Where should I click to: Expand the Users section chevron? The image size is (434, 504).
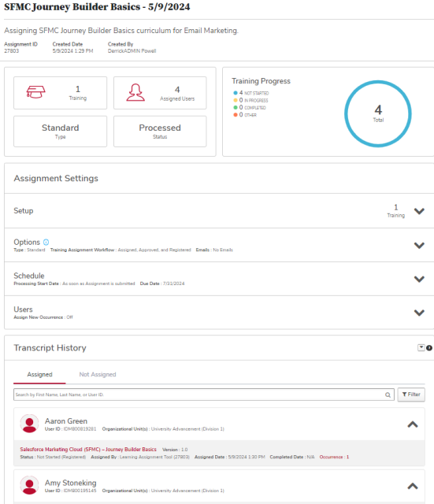[419, 313]
